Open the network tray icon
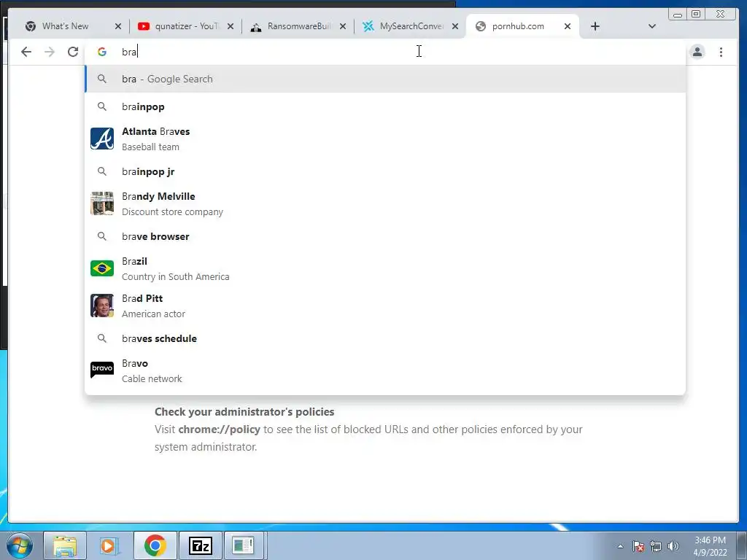Screen dimensions: 747x560 (656, 546)
